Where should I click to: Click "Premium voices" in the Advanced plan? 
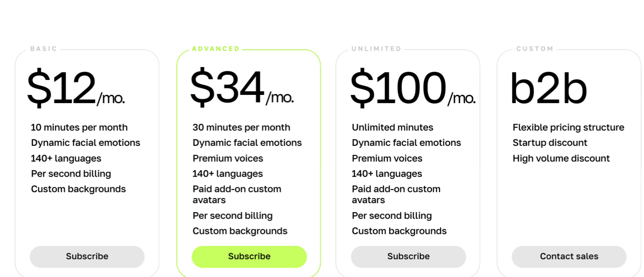click(x=228, y=158)
